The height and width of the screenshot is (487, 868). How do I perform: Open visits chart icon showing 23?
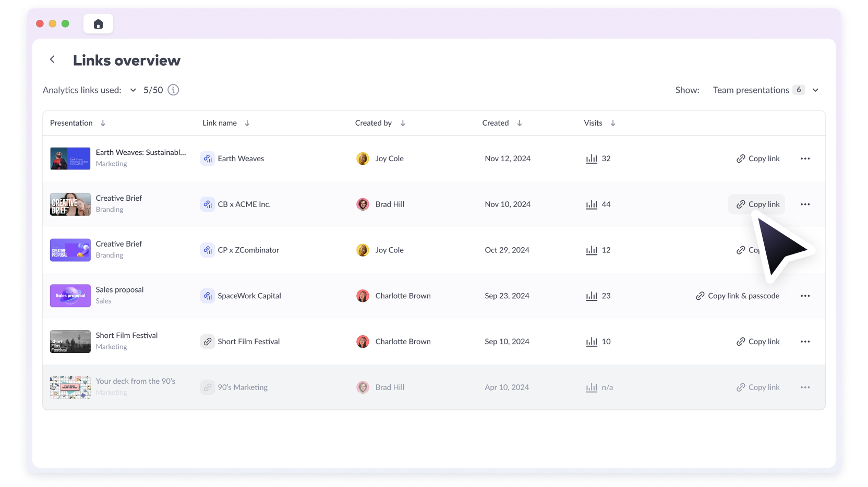coord(592,296)
